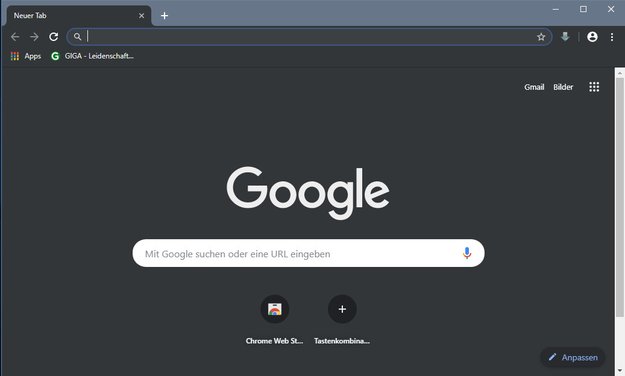Start voice search with the microphone
This screenshot has width=625, height=376.
point(467,253)
